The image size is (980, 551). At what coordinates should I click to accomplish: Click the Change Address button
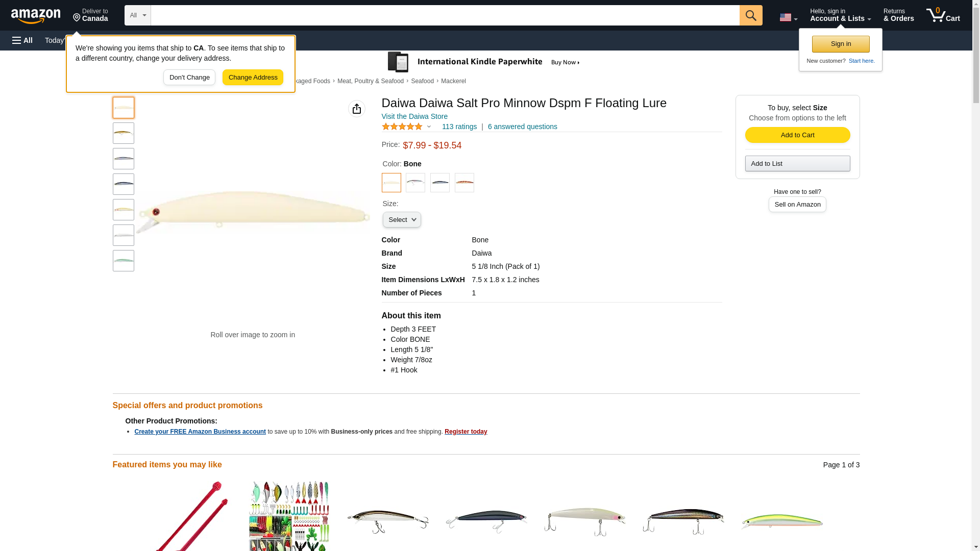click(x=253, y=78)
